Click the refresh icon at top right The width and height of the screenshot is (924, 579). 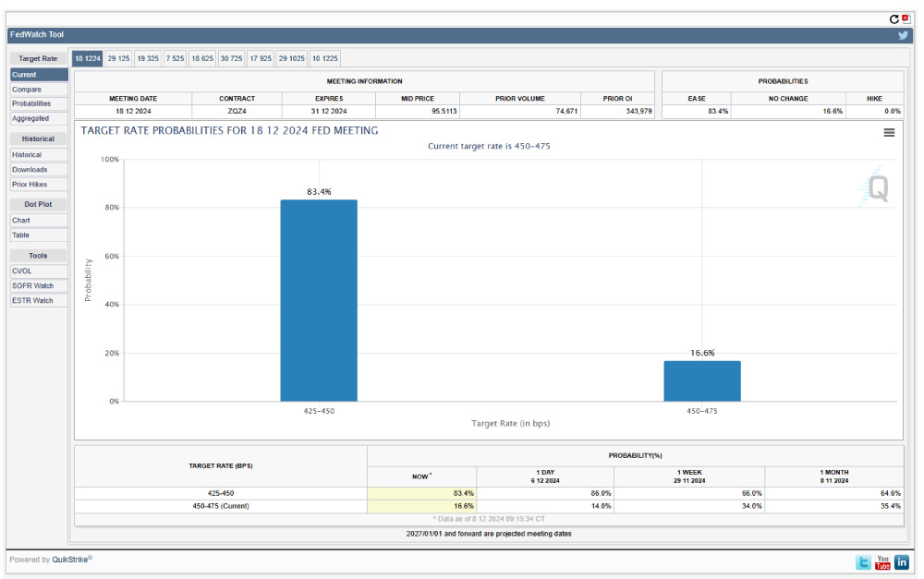(x=894, y=19)
